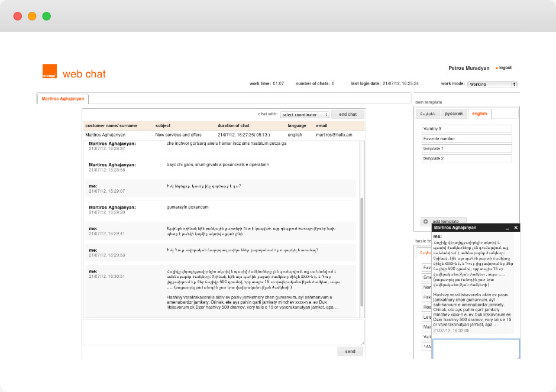Switch to Martiros Aghajanyan chat tab
This screenshot has width=556, height=392.
pyautogui.click(x=63, y=99)
